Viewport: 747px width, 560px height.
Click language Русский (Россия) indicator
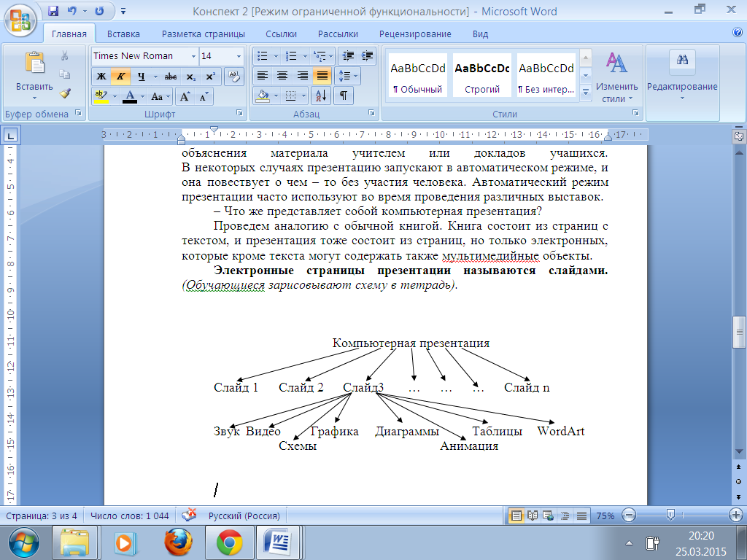244,516
